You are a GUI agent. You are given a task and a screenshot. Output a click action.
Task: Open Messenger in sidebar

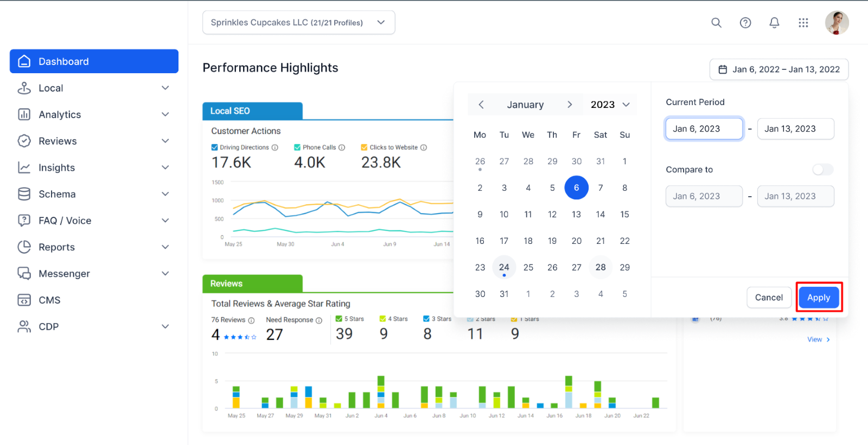coord(94,274)
